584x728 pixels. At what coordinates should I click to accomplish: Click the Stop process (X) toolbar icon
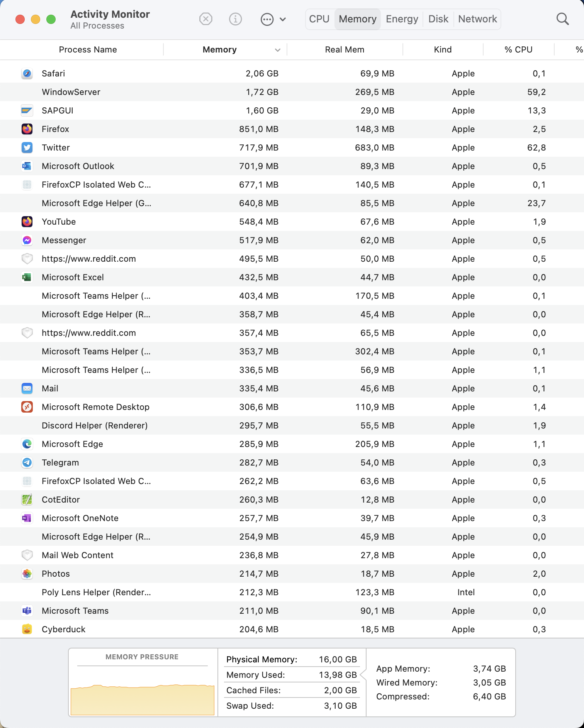[206, 19]
